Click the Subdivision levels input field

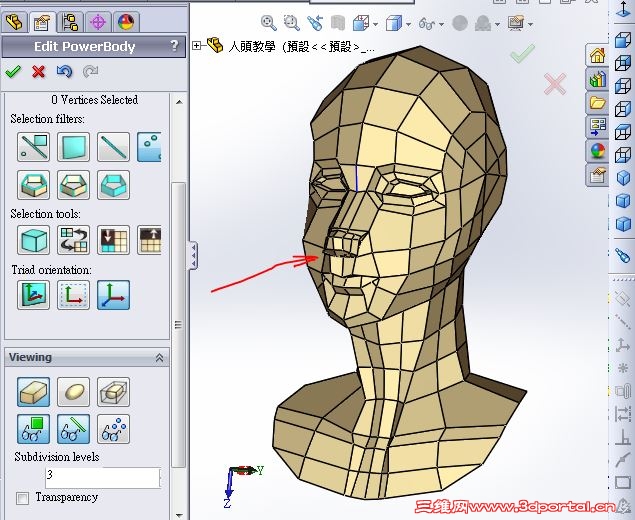coord(103,478)
